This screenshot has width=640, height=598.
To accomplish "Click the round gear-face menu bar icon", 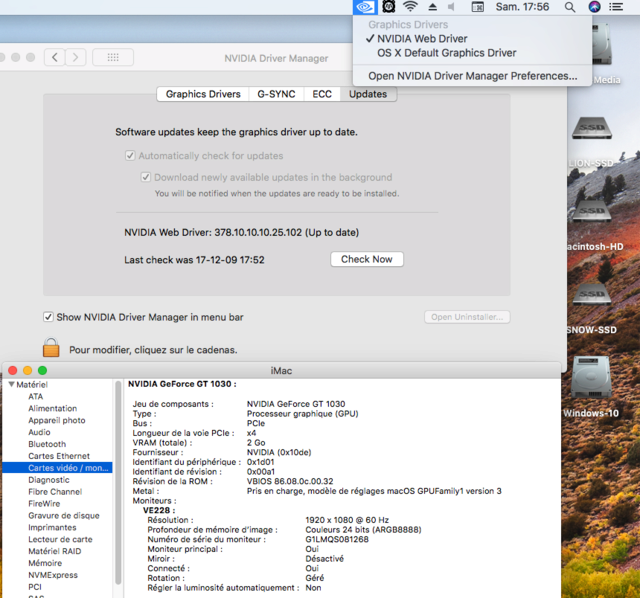I will (x=389, y=7).
